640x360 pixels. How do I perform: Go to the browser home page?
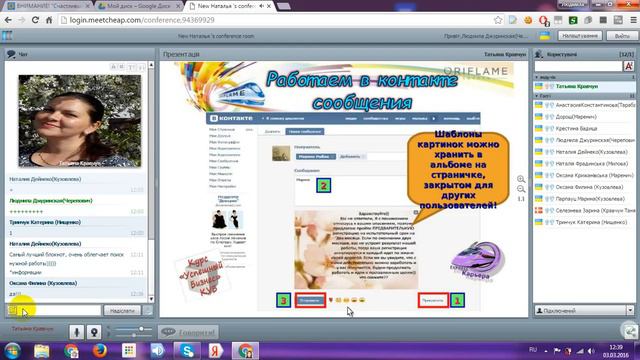coord(49,20)
